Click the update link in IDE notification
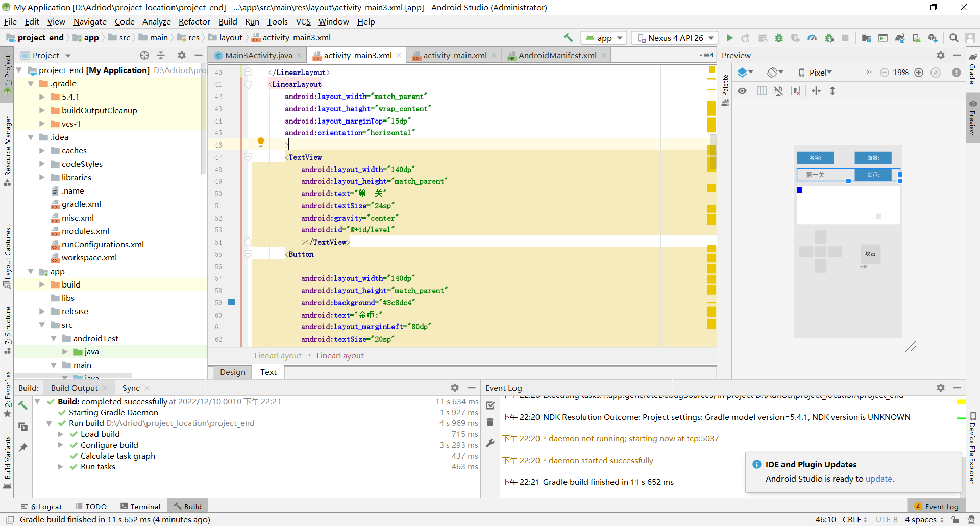 (x=878, y=479)
